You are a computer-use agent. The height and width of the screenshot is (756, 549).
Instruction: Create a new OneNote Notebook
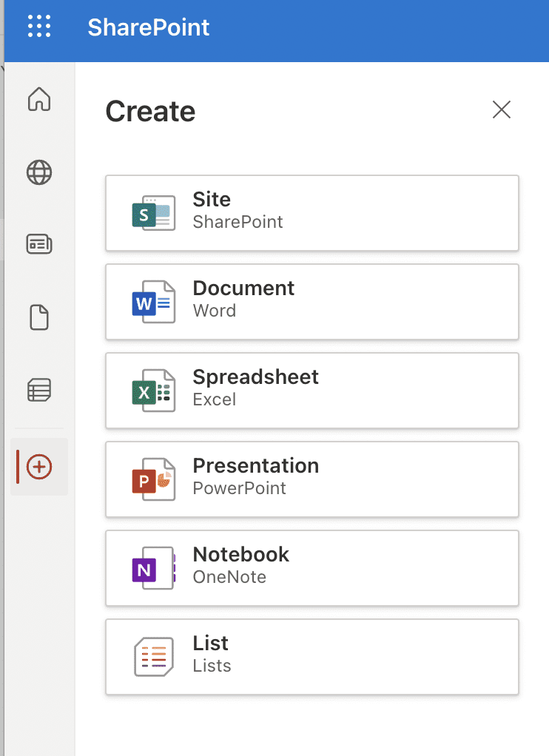[x=312, y=567]
